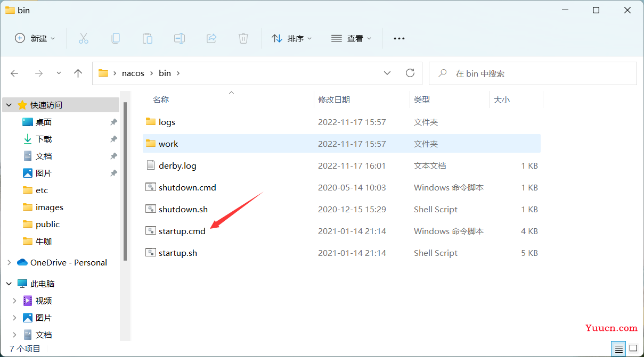Select the startup.cmd file
Screen dimensions: 644x357
tap(341, 231)
